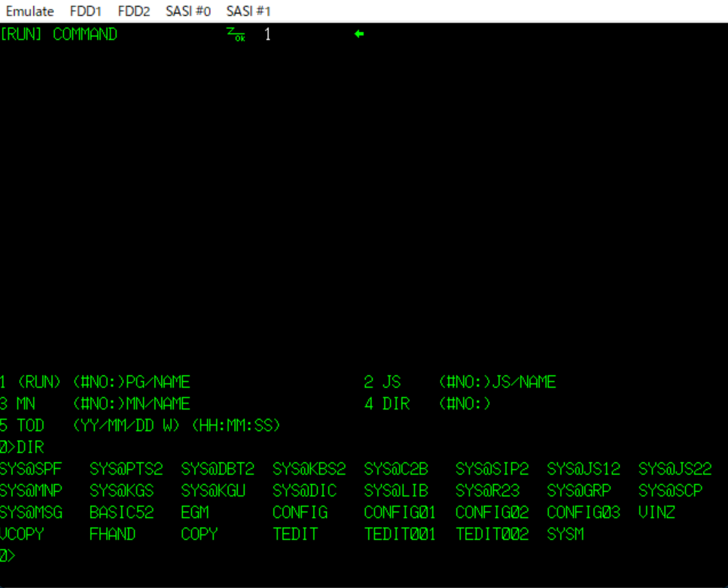
Task: Select file name SYS@KBS2
Action: click(309, 469)
